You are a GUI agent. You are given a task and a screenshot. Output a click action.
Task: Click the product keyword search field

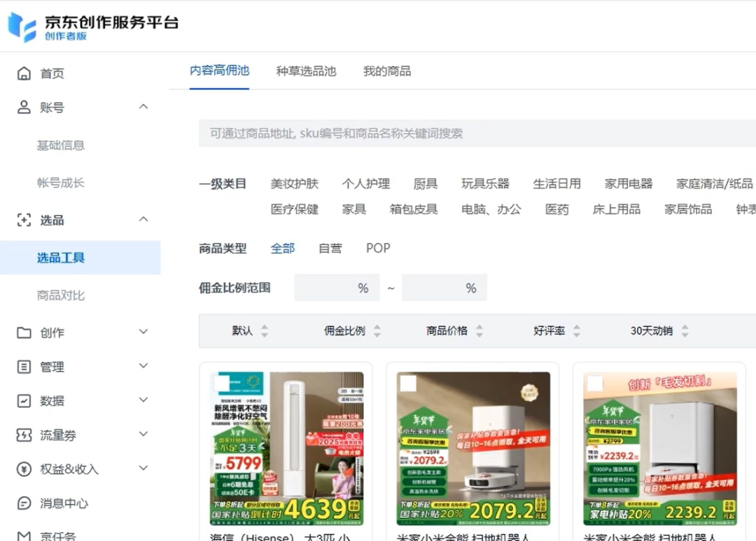pos(476,133)
